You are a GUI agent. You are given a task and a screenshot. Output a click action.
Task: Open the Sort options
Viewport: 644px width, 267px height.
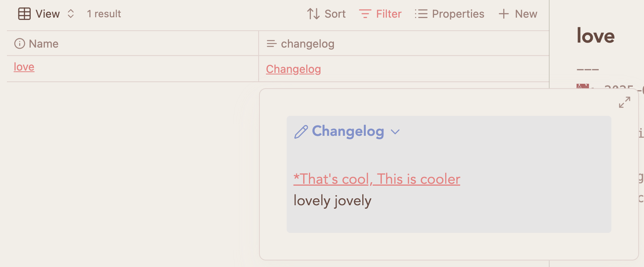326,14
